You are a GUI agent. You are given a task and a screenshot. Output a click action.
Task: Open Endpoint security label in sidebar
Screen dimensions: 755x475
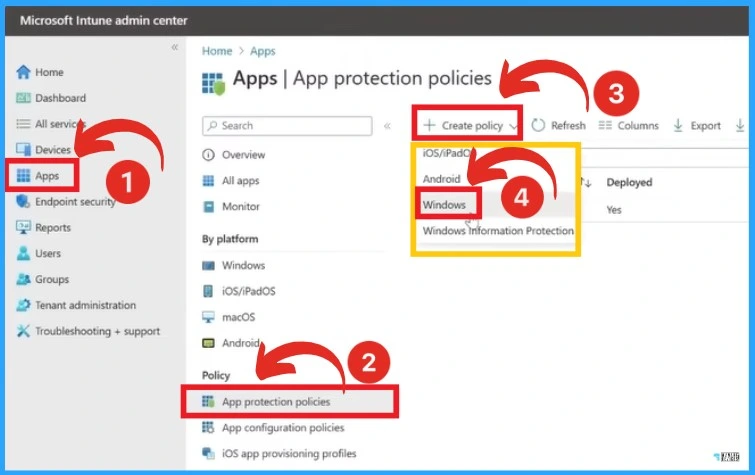pos(75,202)
